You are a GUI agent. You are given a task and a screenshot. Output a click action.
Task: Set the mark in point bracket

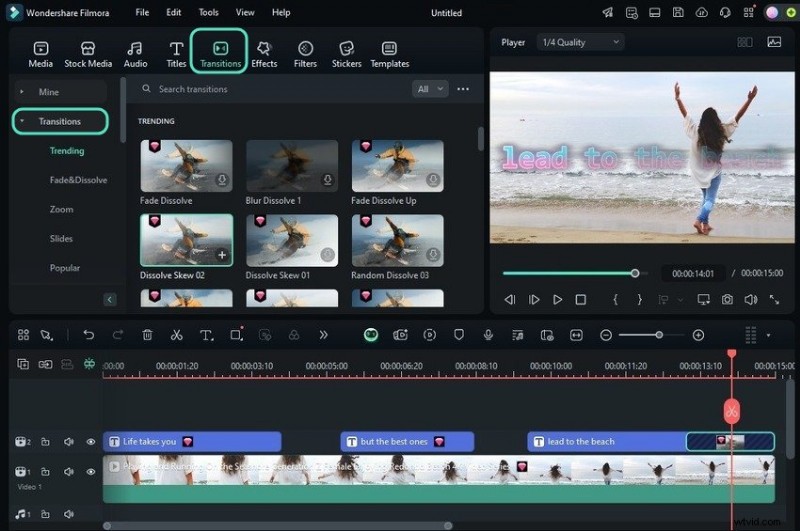(x=615, y=299)
